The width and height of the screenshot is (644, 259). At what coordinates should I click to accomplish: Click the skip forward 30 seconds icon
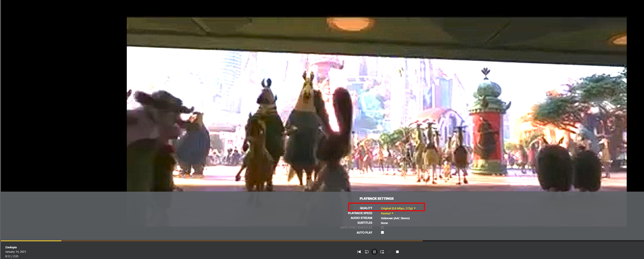click(382, 252)
